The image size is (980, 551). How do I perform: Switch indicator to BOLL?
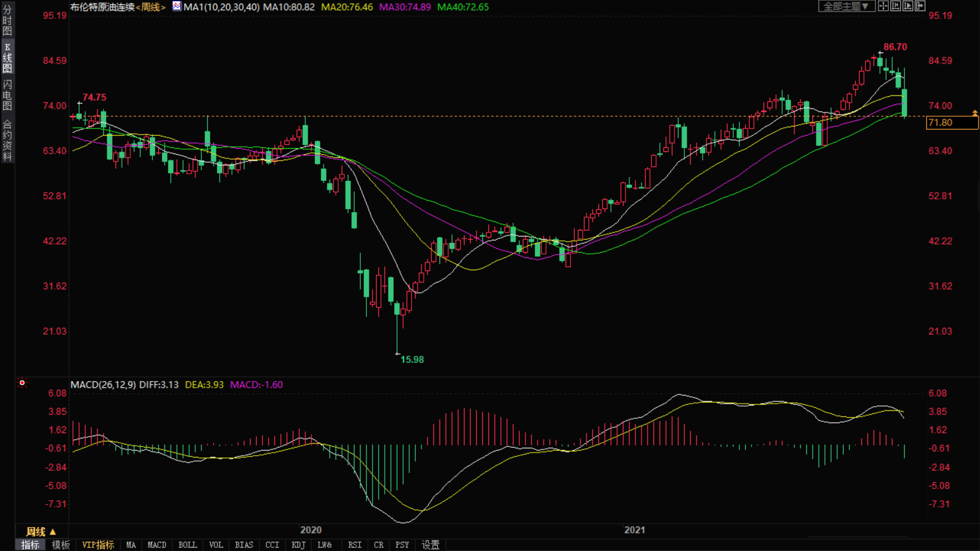tap(187, 545)
